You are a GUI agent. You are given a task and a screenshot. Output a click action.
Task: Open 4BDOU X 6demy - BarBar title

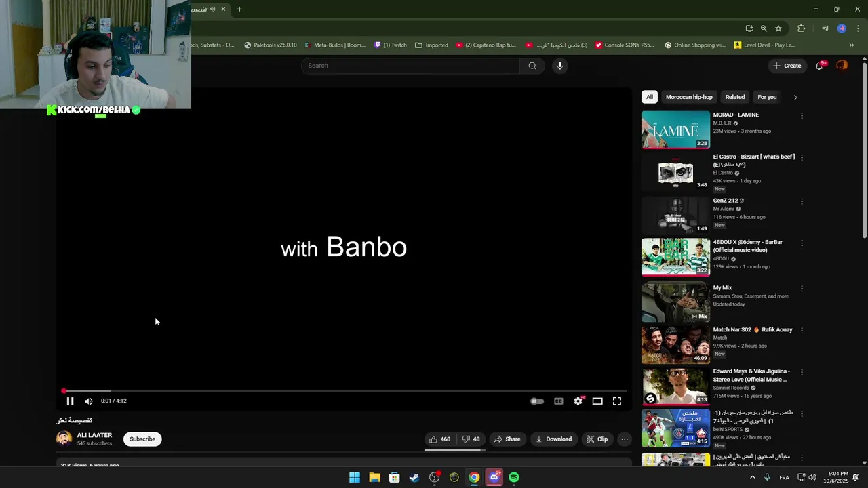pos(748,246)
